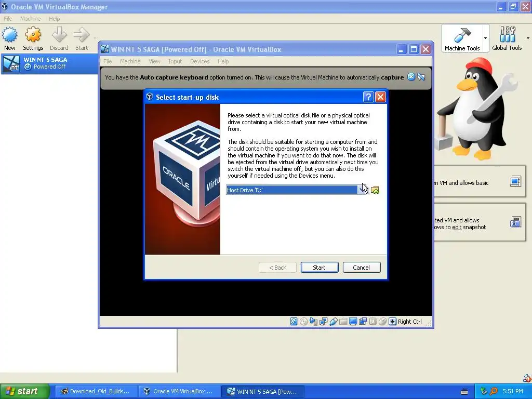Viewport: 532px width, 399px height.
Task: Click the choose virtual optical disk file icon
Action: click(x=375, y=190)
